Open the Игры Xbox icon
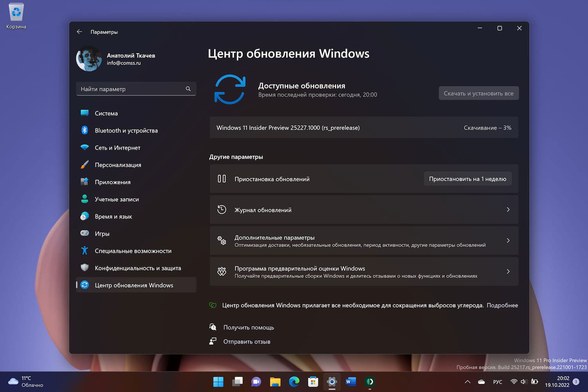The image size is (588, 392). pyautogui.click(x=85, y=233)
